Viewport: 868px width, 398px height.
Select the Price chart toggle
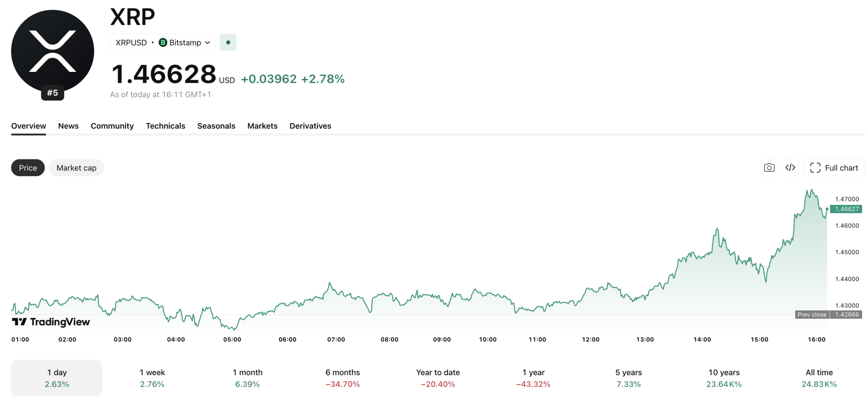(x=28, y=168)
